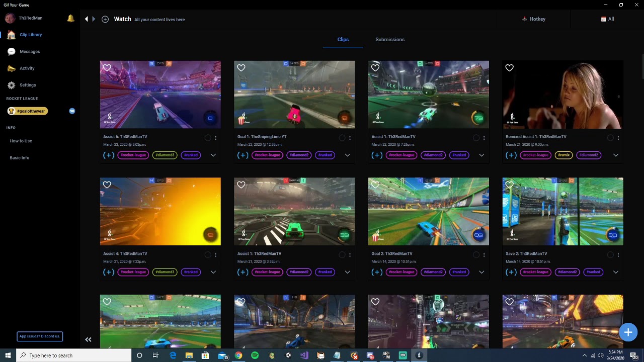Go forward with the right navigation arrow

(x=94, y=19)
